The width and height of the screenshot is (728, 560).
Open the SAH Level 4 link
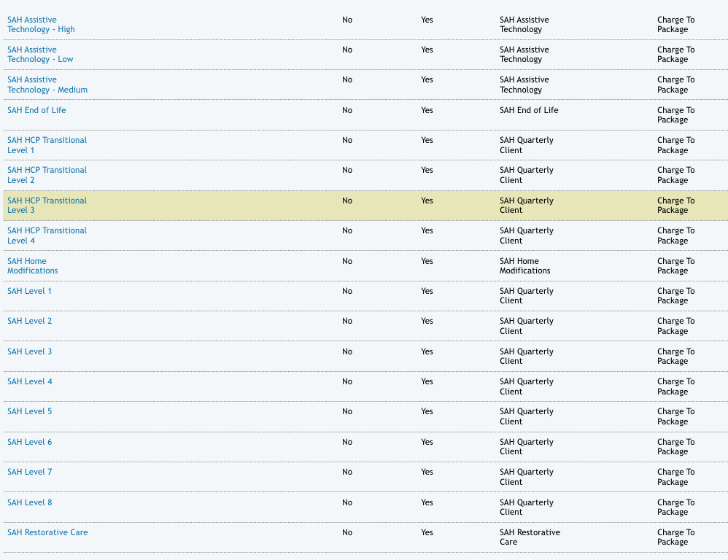(x=30, y=381)
